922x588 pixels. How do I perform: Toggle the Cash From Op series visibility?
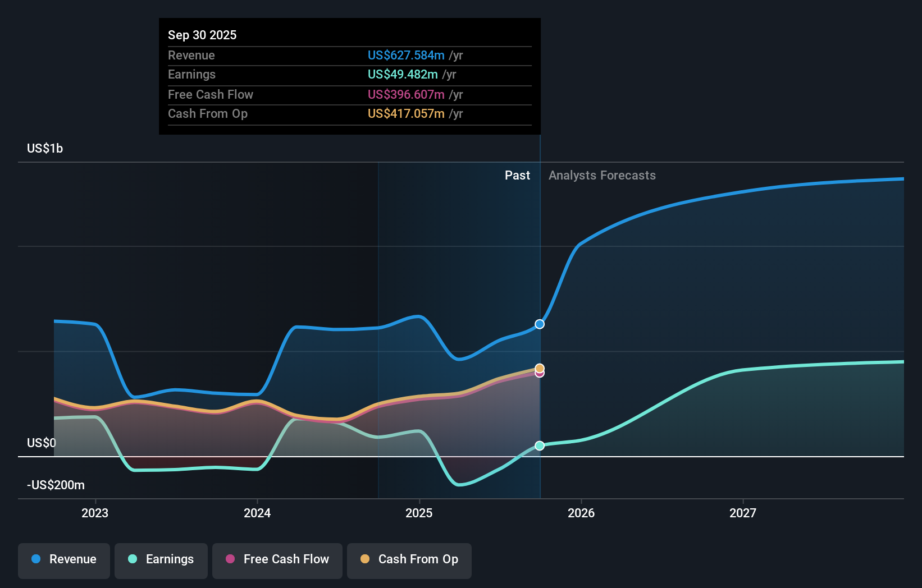409,559
